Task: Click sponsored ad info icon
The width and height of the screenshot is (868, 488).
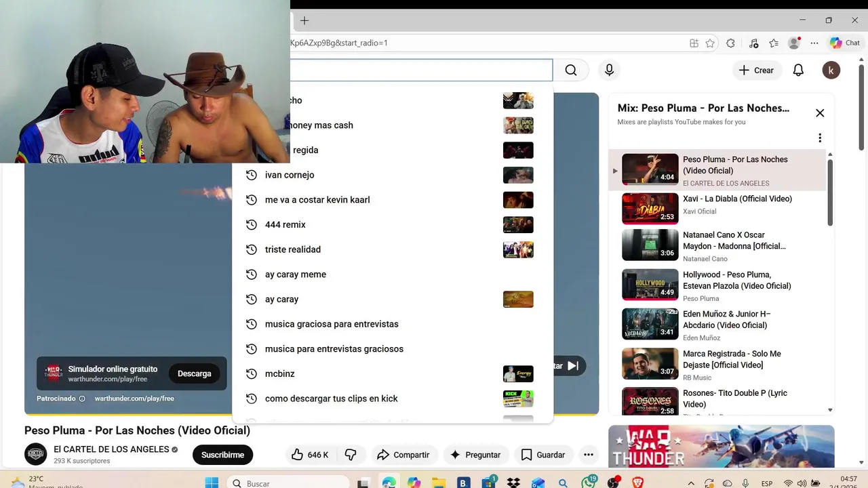Action: click(x=82, y=399)
